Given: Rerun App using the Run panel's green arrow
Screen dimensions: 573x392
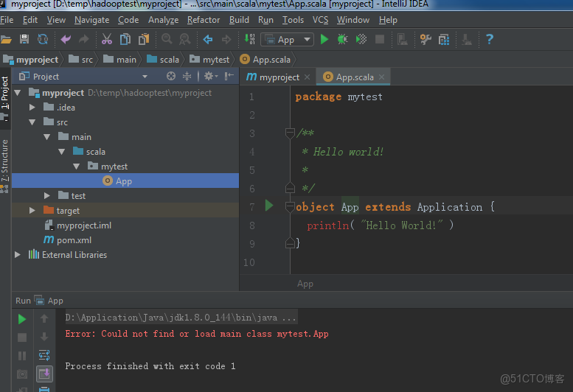Looking at the screenshot, I should (22, 319).
